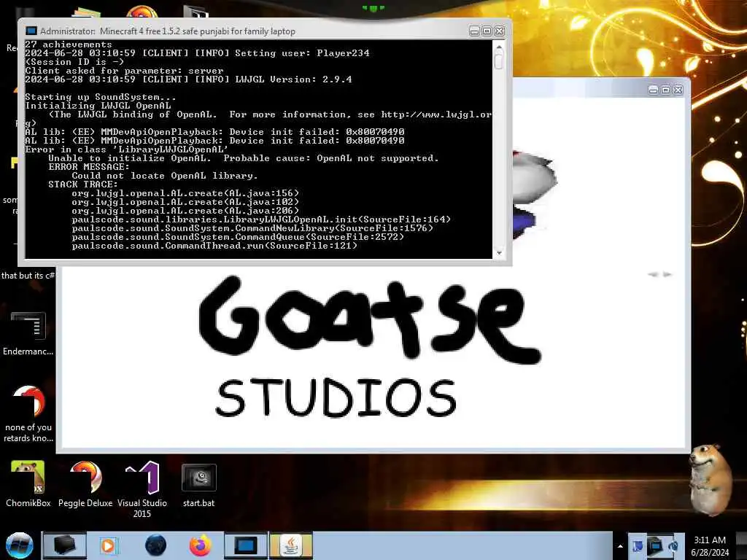The height and width of the screenshot is (560, 747).
Task: Close the Goatse Studios splash window
Action: pyautogui.click(x=678, y=90)
